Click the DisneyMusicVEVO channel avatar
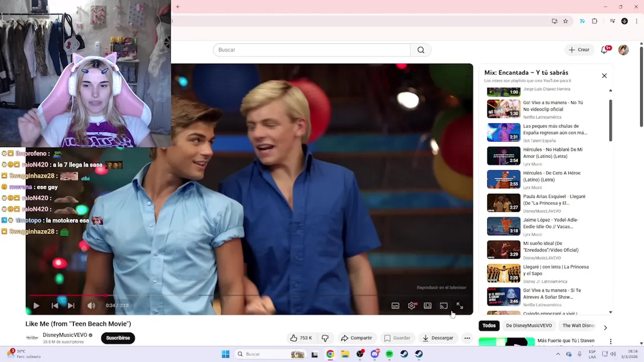Viewport: 644px width, 362px height. tap(32, 337)
